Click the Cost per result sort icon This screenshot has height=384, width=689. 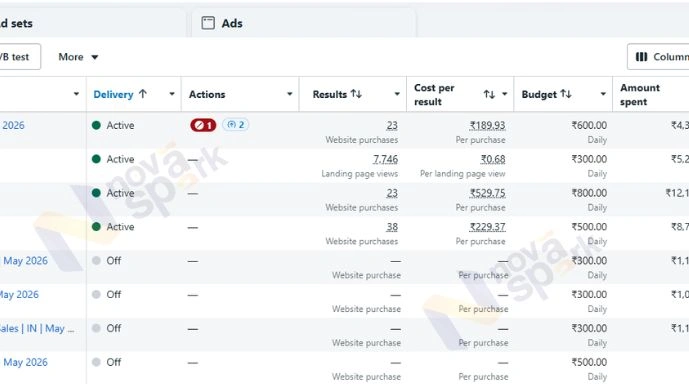(489, 94)
